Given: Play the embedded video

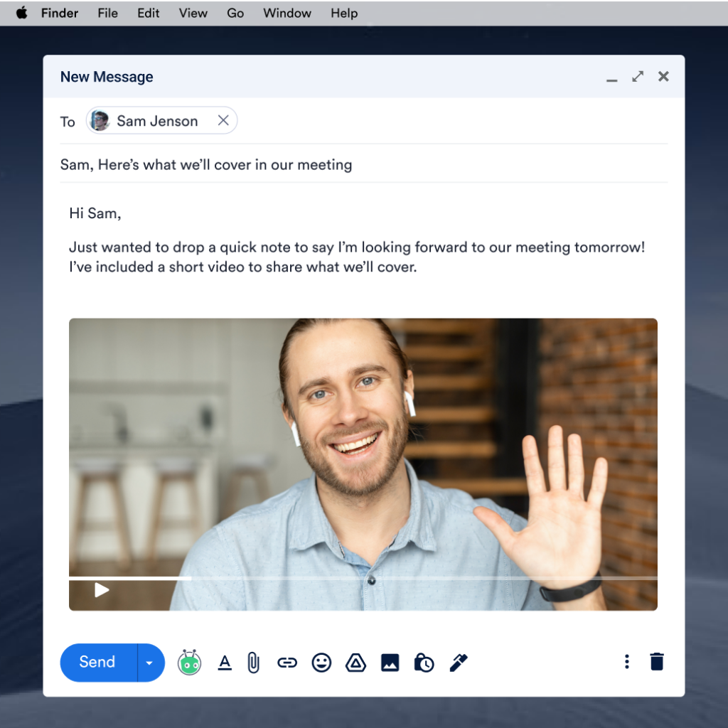Looking at the screenshot, I should [102, 590].
